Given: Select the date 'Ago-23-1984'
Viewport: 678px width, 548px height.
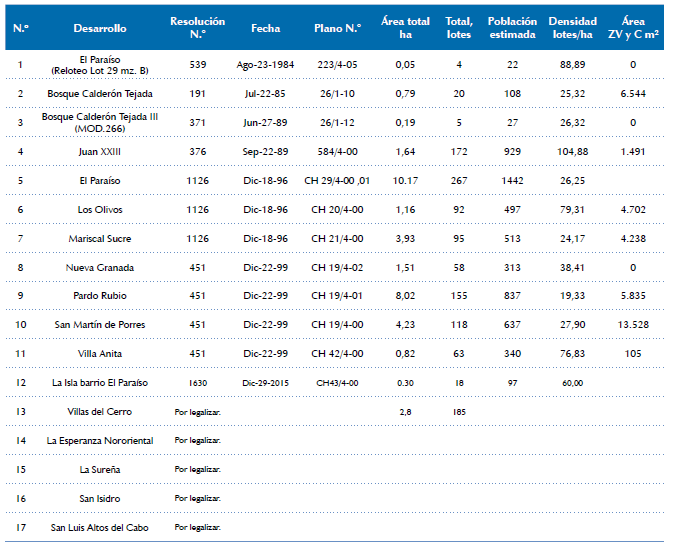Looking at the screenshot, I should click(x=266, y=64).
